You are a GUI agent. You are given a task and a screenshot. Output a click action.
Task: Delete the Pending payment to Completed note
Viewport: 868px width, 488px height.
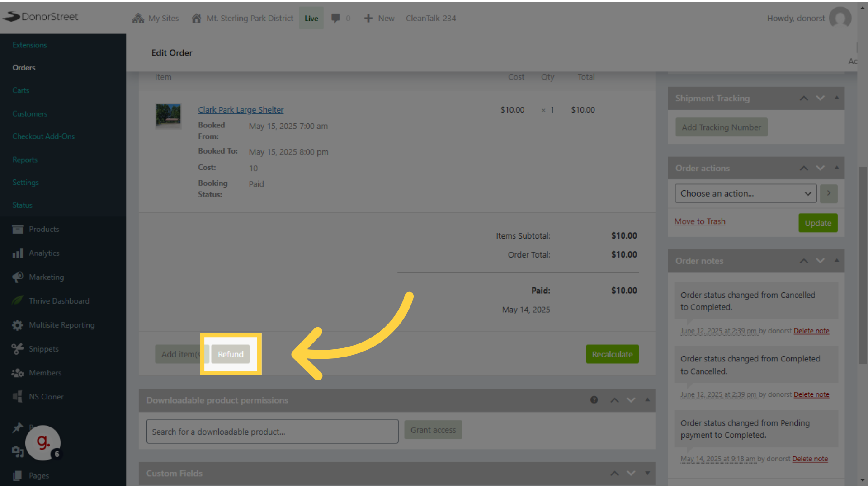[810, 459]
